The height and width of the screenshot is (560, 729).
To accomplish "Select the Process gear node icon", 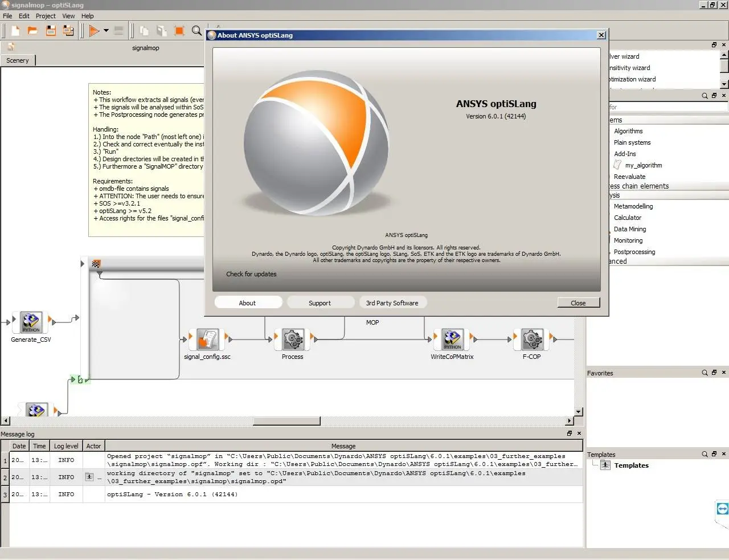I will (x=293, y=339).
